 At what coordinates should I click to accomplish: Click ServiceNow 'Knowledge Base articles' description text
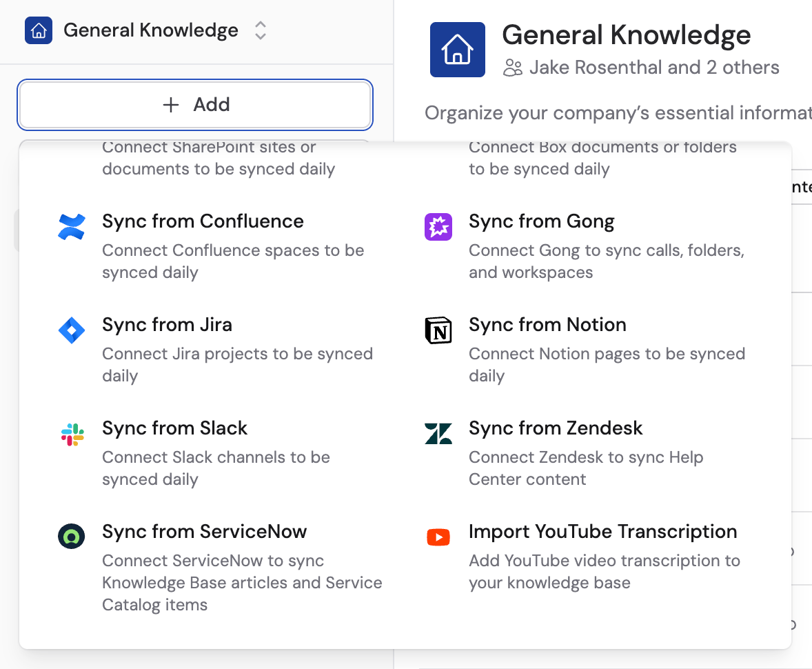242,583
